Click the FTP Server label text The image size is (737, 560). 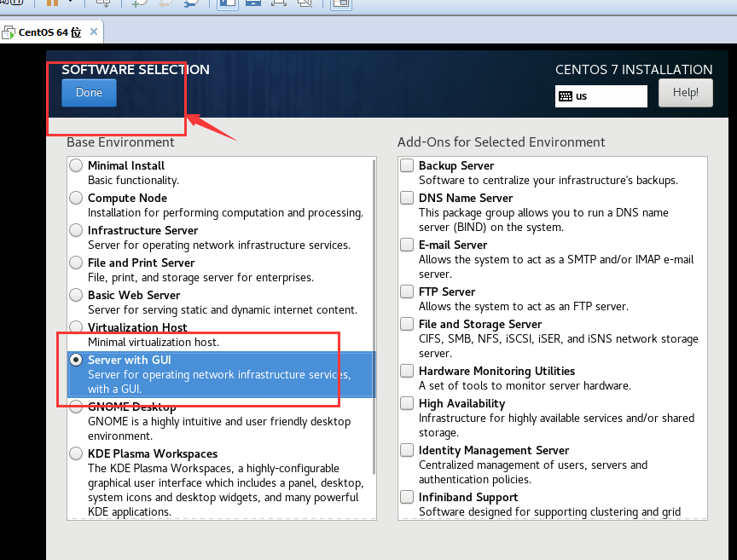(447, 292)
